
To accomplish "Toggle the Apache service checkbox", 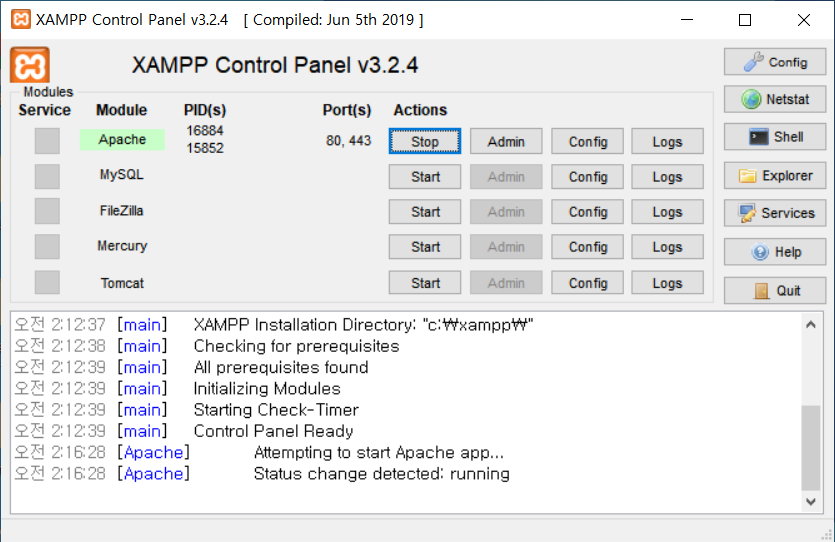I will (47, 141).
